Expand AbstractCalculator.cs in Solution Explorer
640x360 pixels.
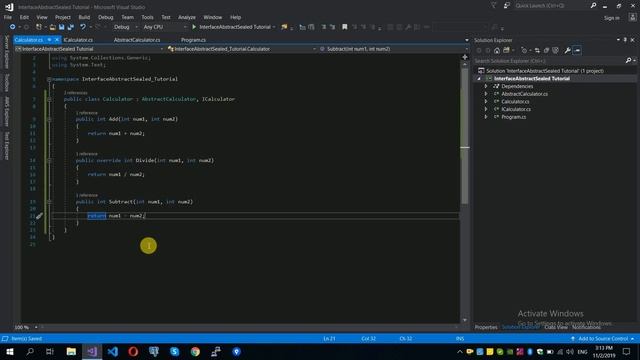tap(486, 94)
